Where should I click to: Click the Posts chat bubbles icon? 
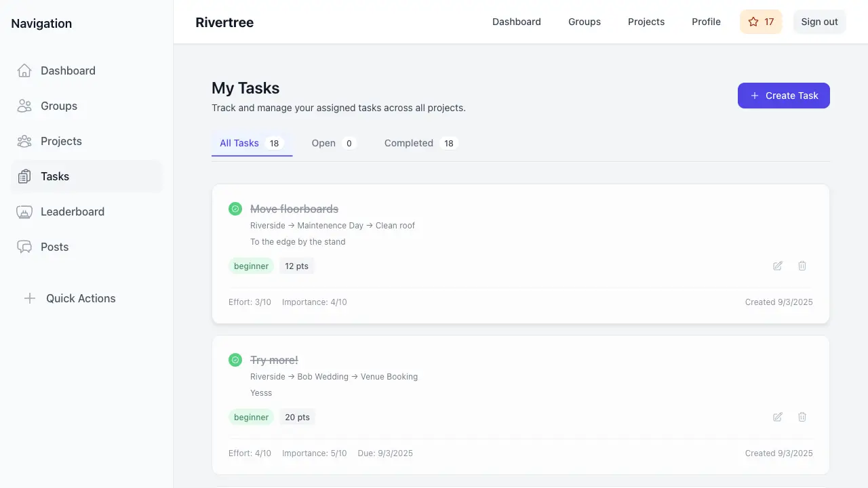(x=24, y=247)
